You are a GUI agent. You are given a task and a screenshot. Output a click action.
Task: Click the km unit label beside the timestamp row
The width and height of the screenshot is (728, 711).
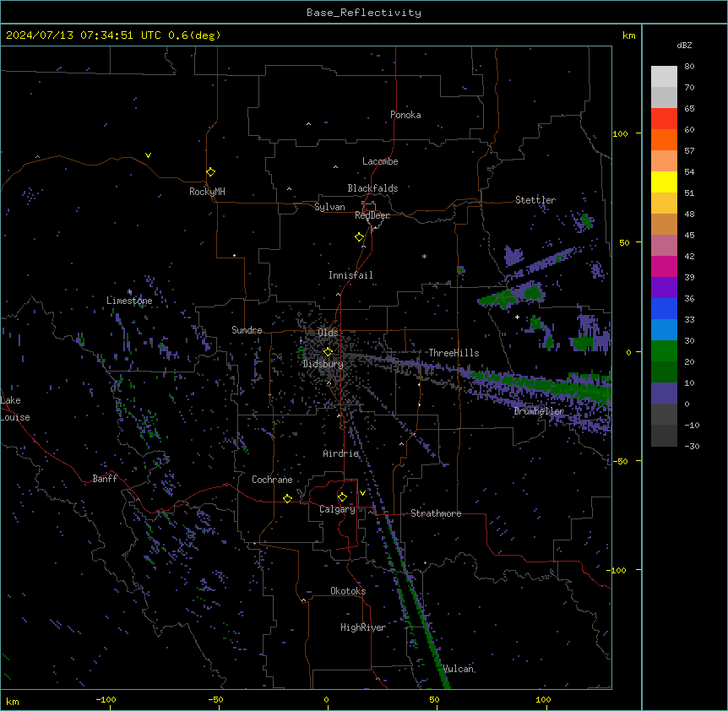[x=628, y=35]
